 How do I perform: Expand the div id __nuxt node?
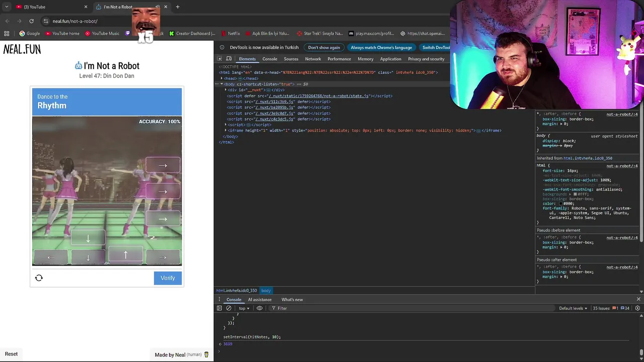[225, 90]
